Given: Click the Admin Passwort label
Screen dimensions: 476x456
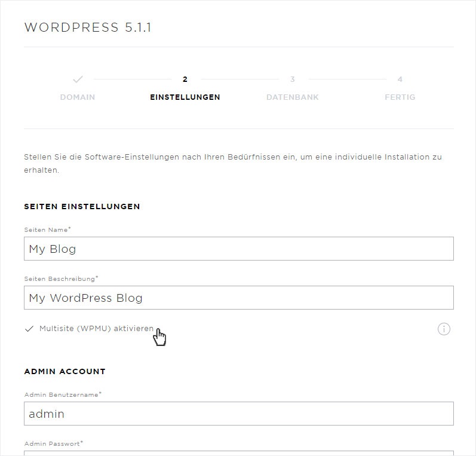Looking at the screenshot, I should pyautogui.click(x=53, y=443).
